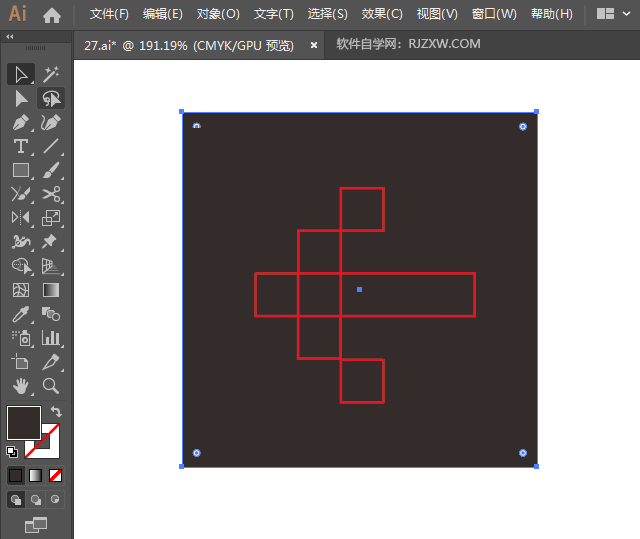Open the 选择(S) menu

pyautogui.click(x=327, y=14)
